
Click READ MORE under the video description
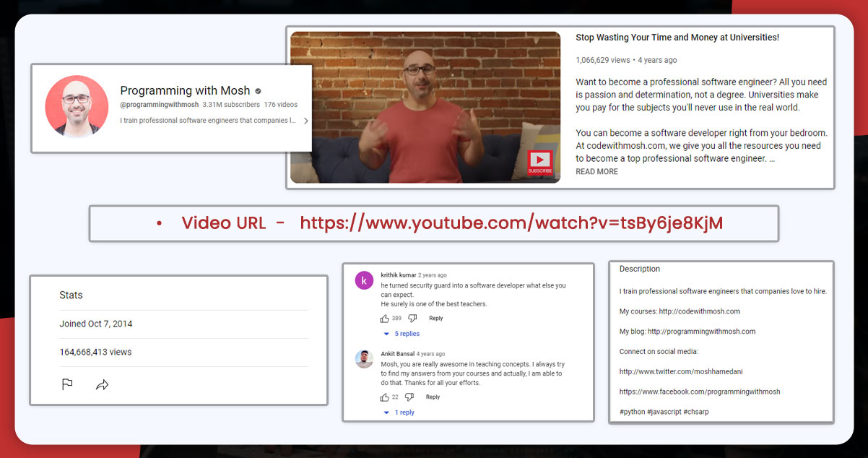click(x=596, y=172)
